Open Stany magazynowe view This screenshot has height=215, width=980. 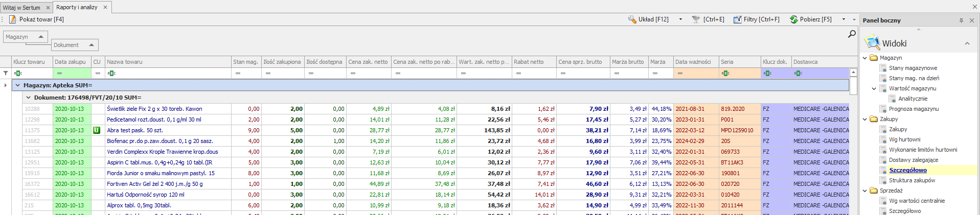coord(913,68)
